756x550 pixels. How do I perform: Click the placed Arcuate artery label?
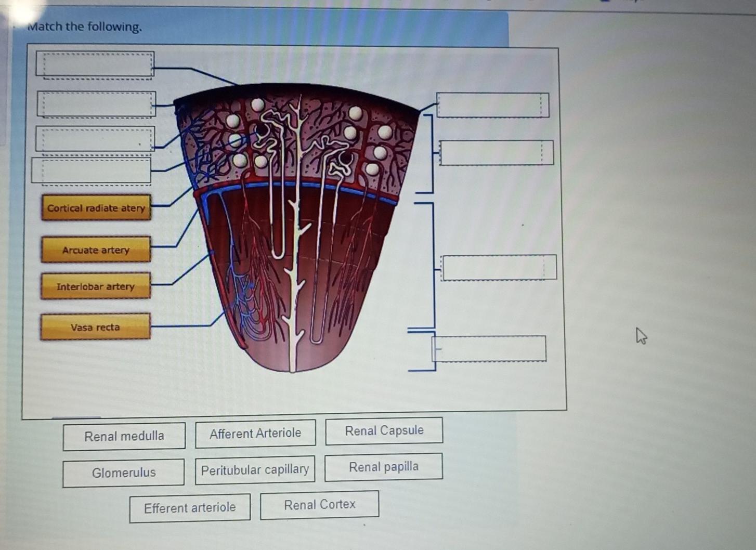[96, 250]
